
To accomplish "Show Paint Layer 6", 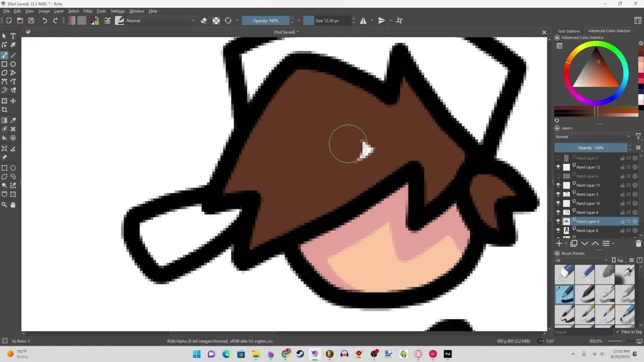I will pos(558,176).
